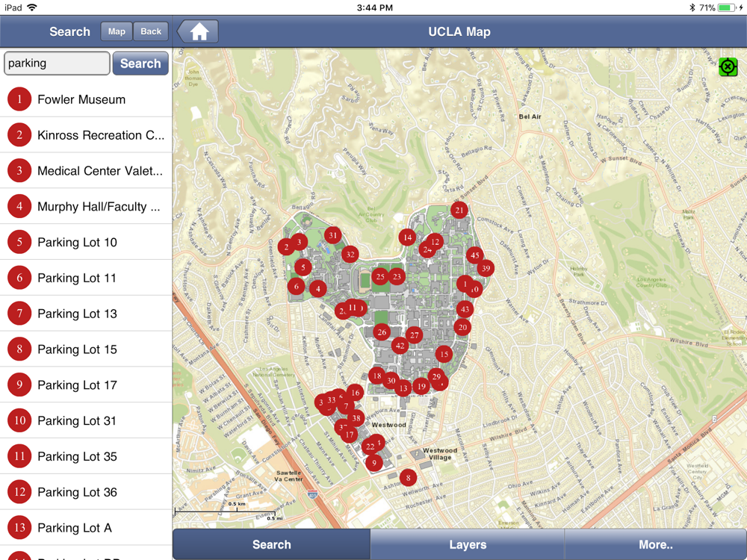Choose map marker 27
Image resolution: width=747 pixels, height=560 pixels.
pyautogui.click(x=415, y=335)
